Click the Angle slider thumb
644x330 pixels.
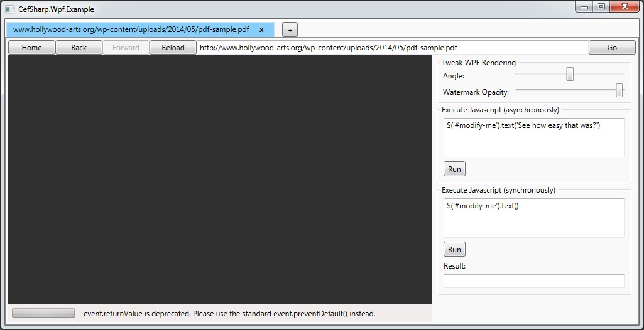pos(570,74)
